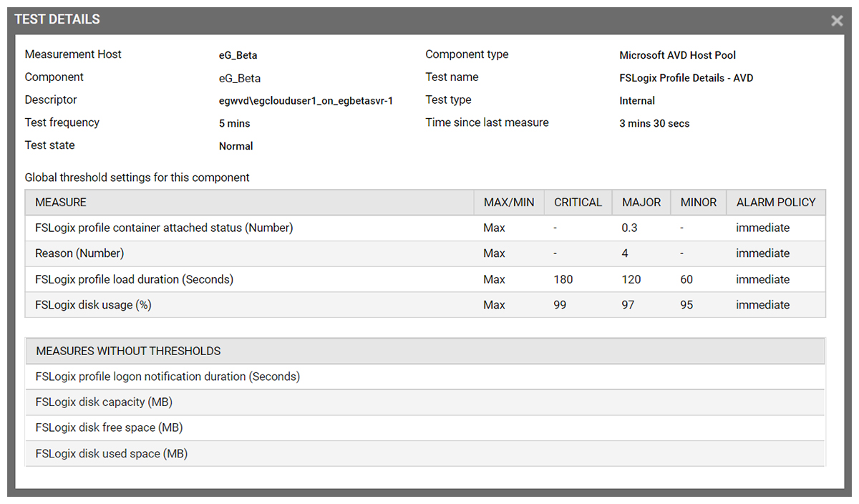Click the 3 mins 30 secs value
This screenshot has height=504, width=859.
[x=654, y=124]
